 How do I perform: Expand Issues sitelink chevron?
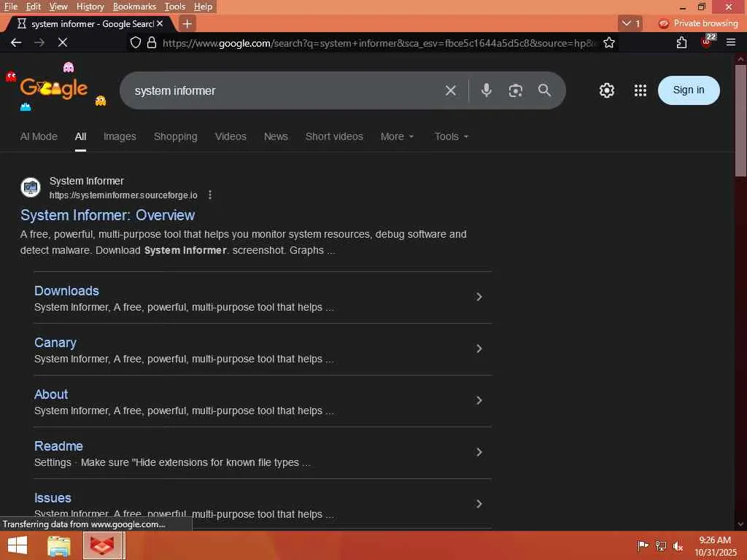479,505
